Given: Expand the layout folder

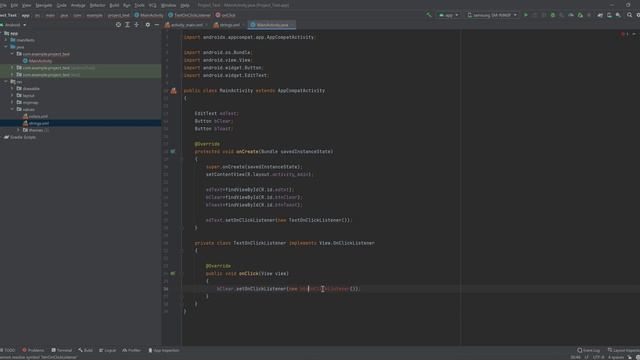Looking at the screenshot, I should [12, 96].
